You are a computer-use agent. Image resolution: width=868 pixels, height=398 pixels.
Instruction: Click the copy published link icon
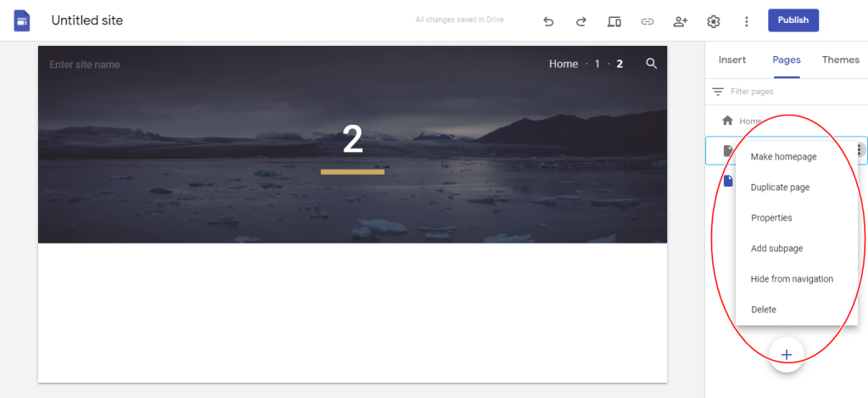647,21
